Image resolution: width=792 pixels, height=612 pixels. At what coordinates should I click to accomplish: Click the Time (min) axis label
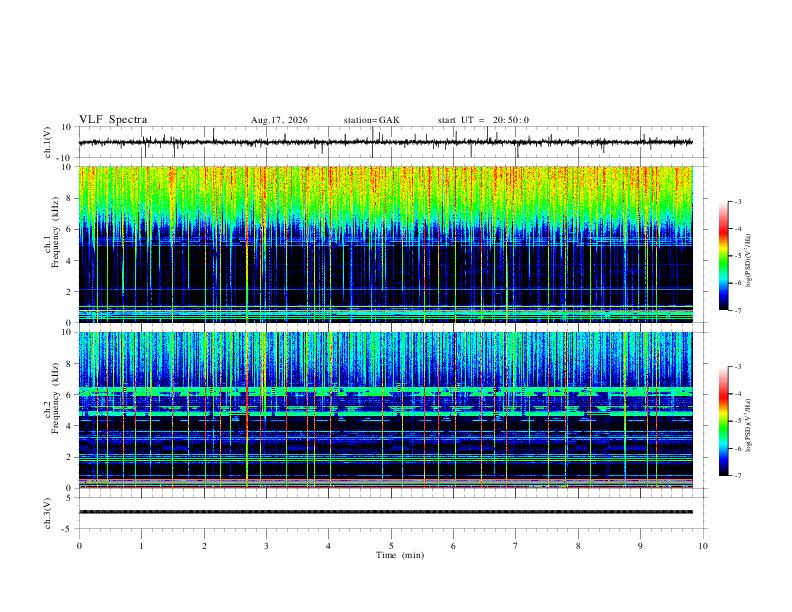click(400, 555)
